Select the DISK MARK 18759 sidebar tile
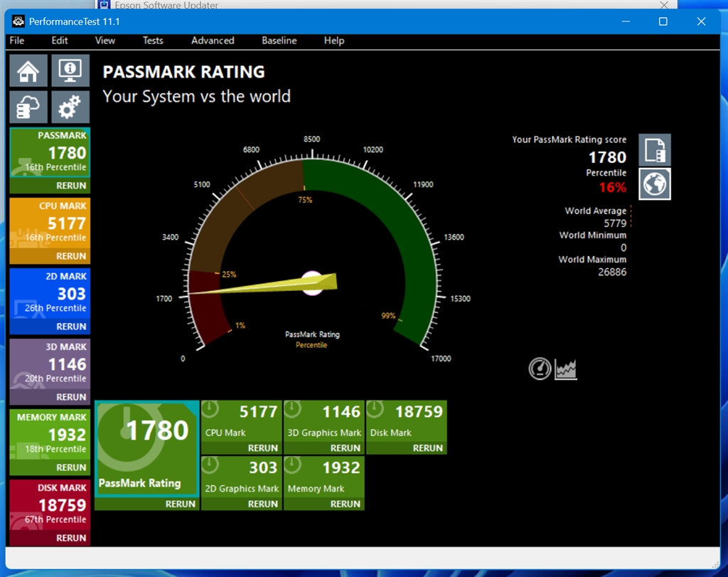 tap(50, 505)
